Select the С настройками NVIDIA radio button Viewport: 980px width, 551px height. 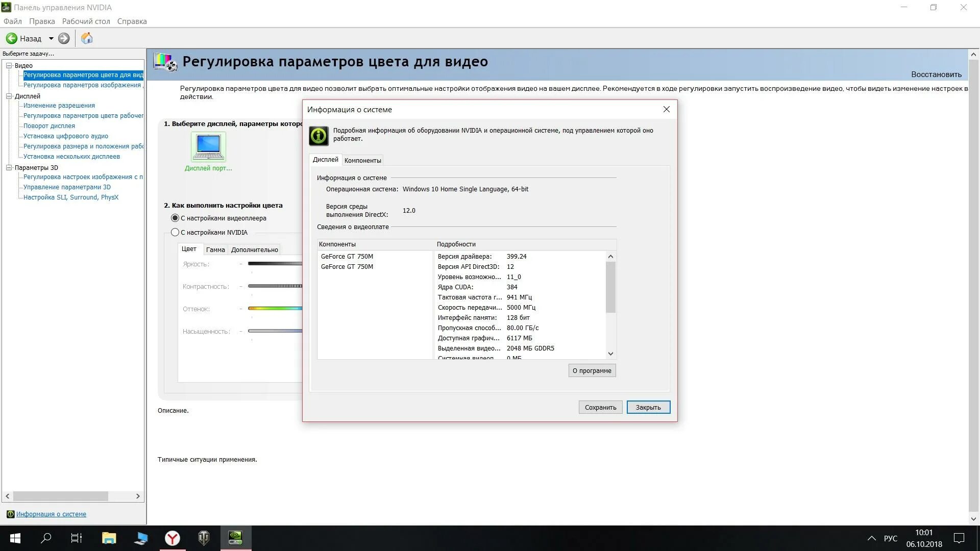coord(175,232)
